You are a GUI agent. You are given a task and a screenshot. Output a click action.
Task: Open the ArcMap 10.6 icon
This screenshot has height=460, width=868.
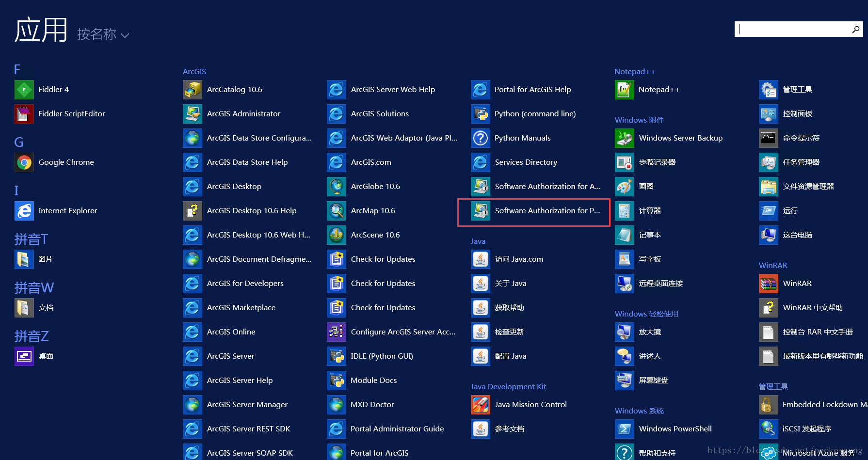337,211
